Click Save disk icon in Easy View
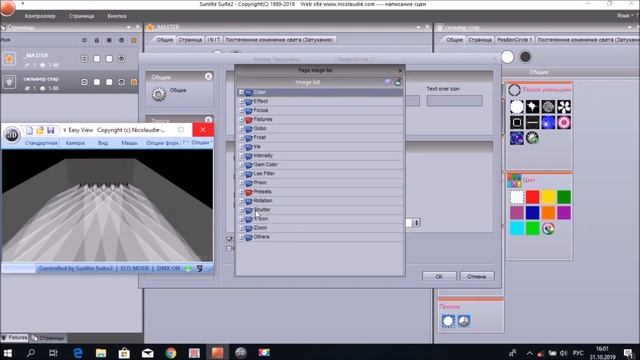Viewport: 640px width, 360px height. click(x=51, y=130)
